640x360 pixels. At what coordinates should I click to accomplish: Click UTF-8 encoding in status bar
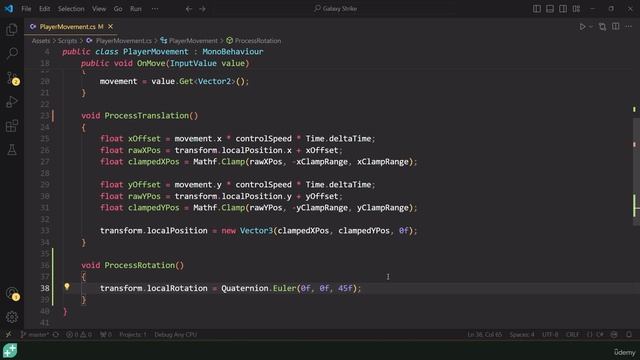[x=550, y=335]
